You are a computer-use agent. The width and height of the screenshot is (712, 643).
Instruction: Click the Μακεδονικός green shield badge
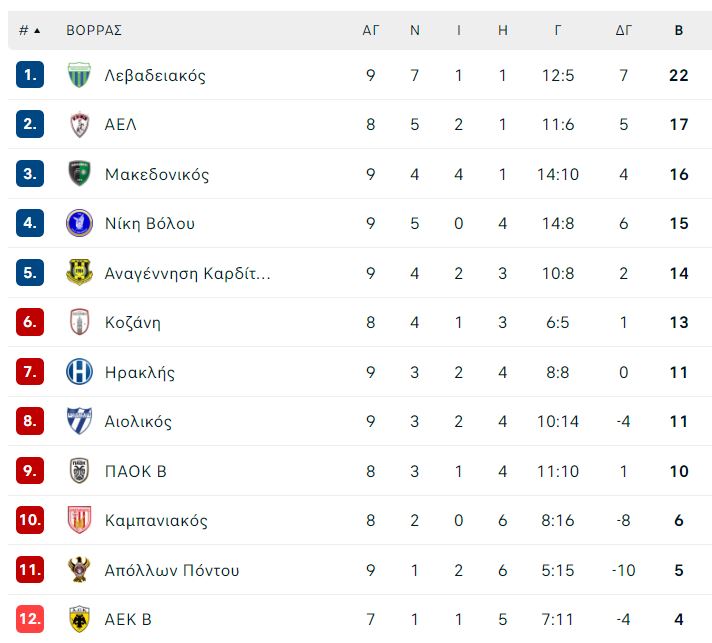79,173
